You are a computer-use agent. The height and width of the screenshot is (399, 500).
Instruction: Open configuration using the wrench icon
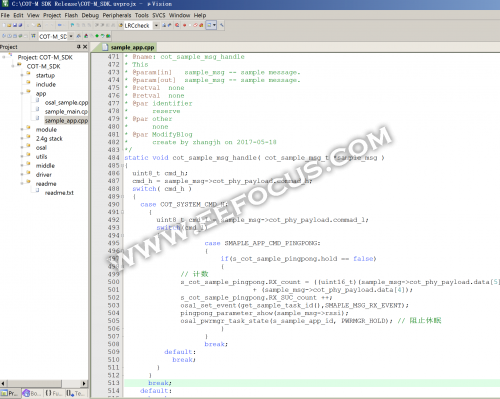click(222, 25)
